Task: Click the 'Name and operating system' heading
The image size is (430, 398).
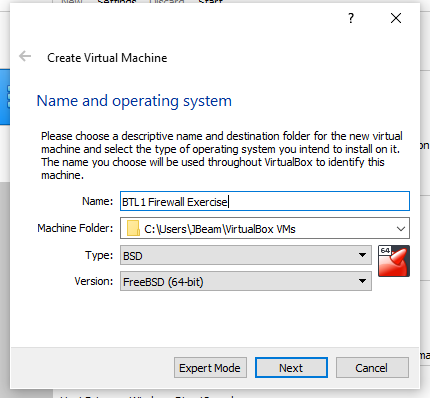Action: pos(134,101)
